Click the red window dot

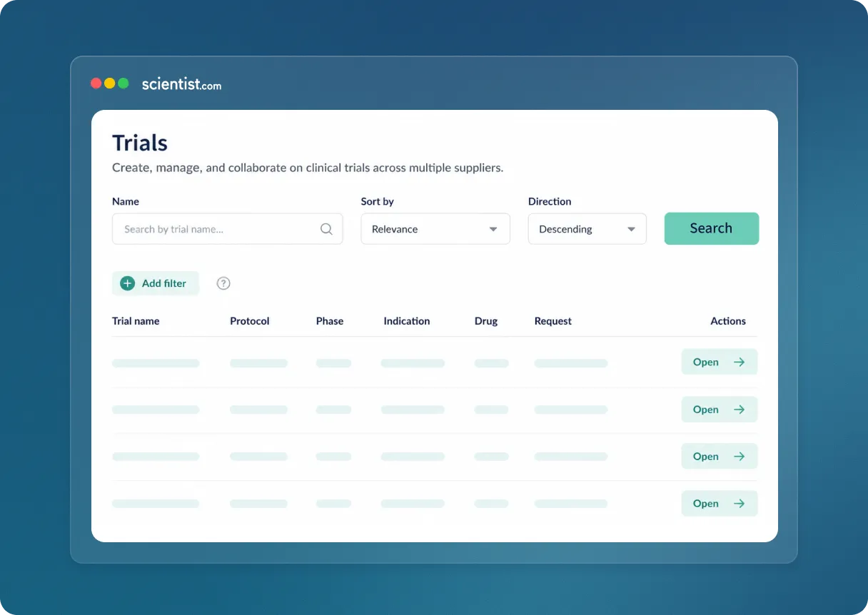click(x=96, y=83)
